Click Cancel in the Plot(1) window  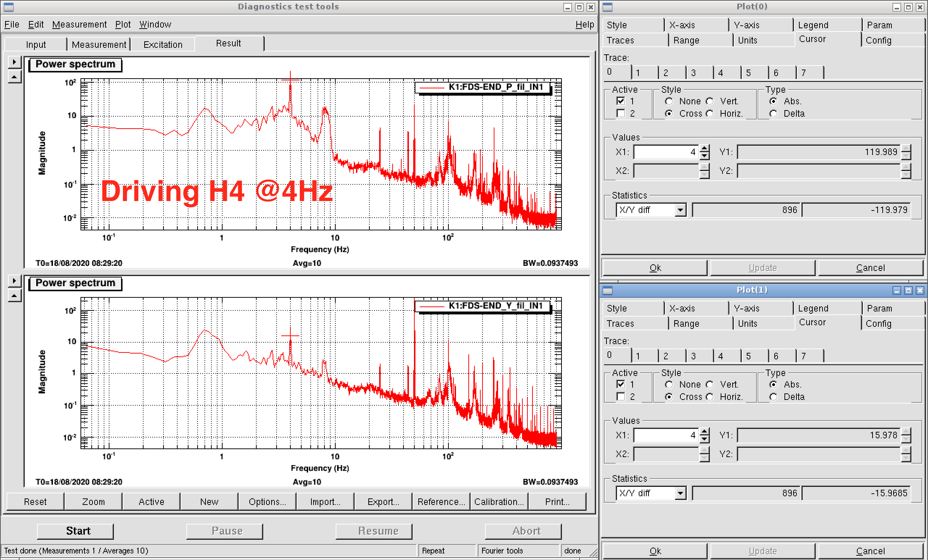[x=870, y=551]
